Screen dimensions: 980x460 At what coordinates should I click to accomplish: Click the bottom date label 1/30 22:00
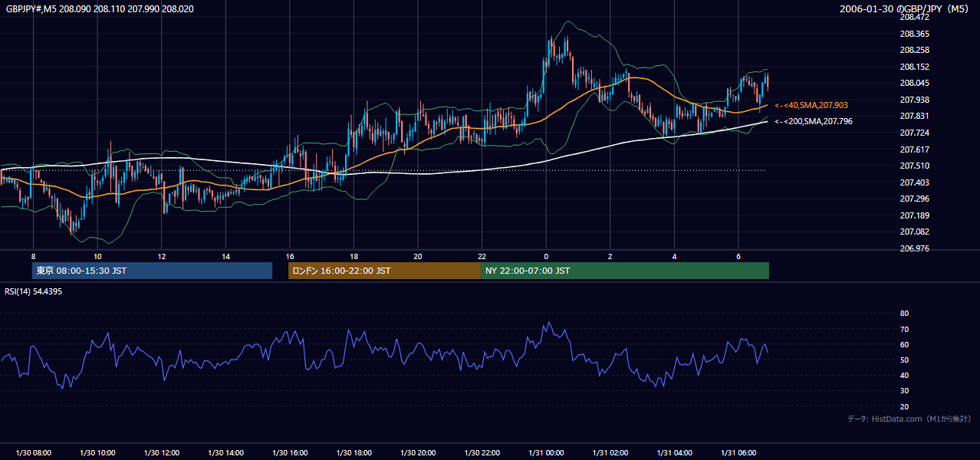[482, 453]
